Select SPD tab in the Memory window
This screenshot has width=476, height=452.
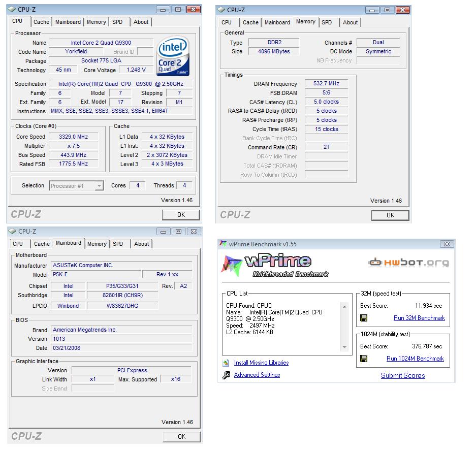(327, 22)
